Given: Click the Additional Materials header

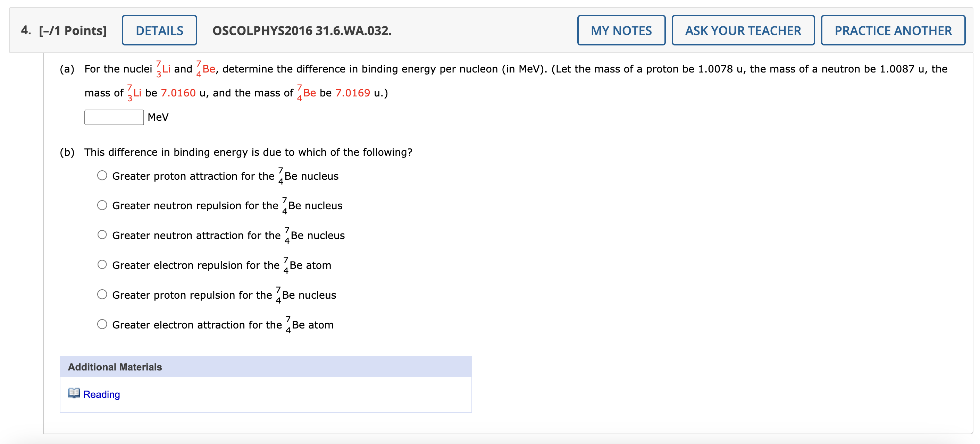Looking at the screenshot, I should 115,367.
